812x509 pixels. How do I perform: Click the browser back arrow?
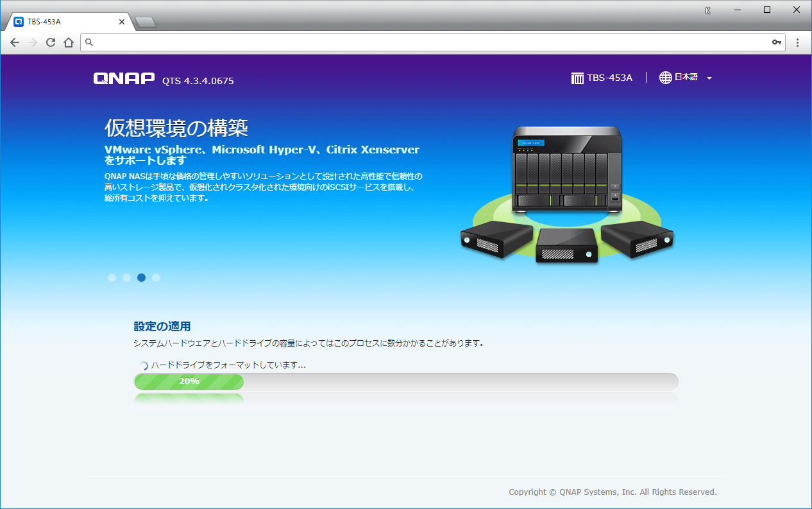[15, 42]
